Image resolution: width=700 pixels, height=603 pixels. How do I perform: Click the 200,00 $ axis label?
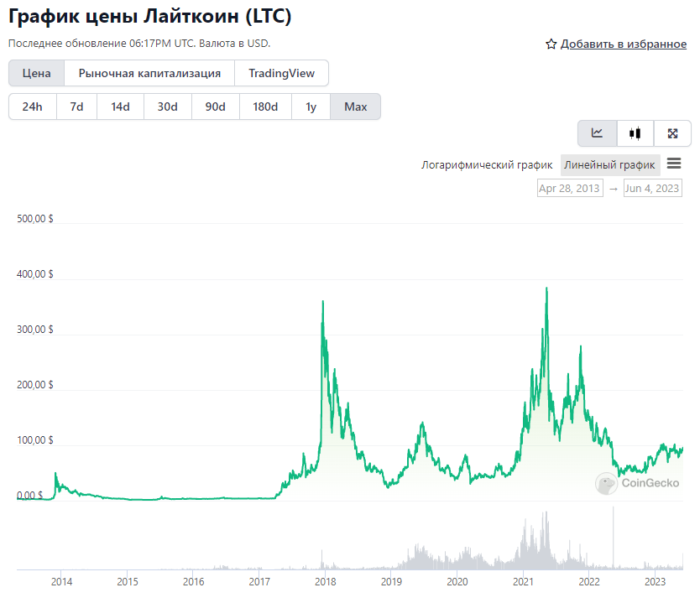(x=34, y=384)
